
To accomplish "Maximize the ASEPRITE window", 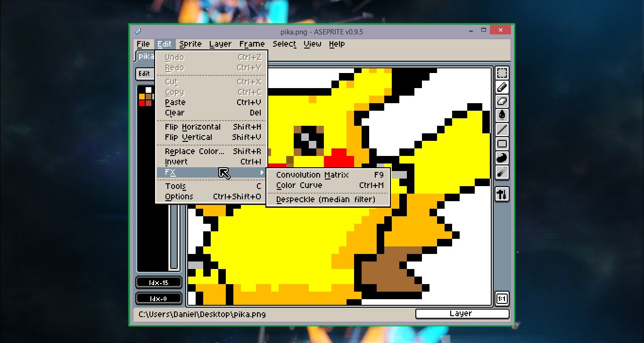I will (x=483, y=30).
